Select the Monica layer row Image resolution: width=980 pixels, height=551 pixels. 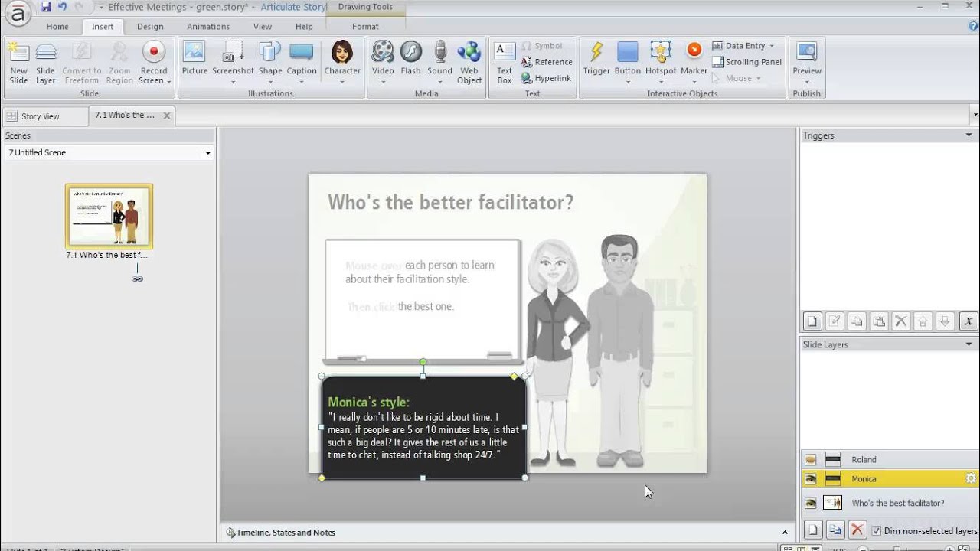[890, 479]
